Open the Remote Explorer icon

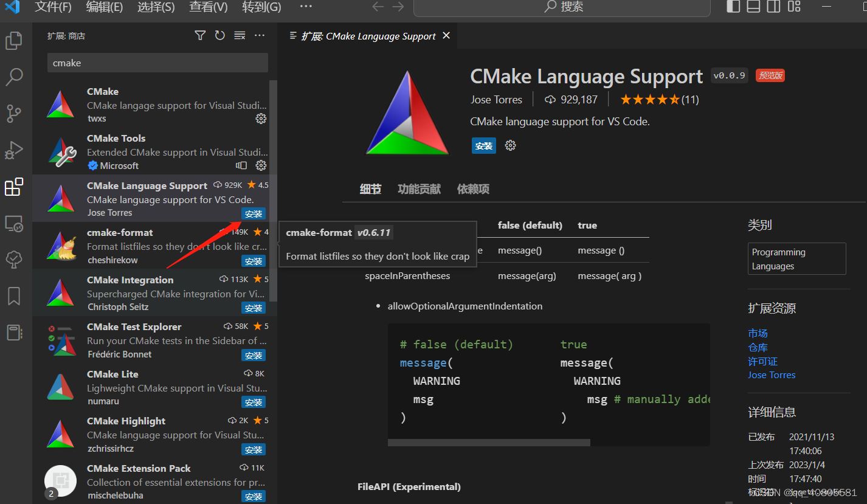(14, 223)
